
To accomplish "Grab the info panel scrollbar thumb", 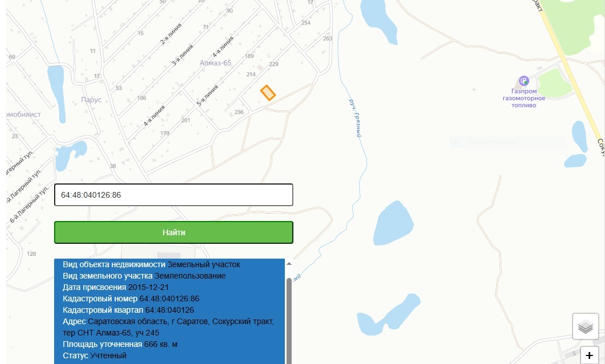I will pyautogui.click(x=289, y=319).
